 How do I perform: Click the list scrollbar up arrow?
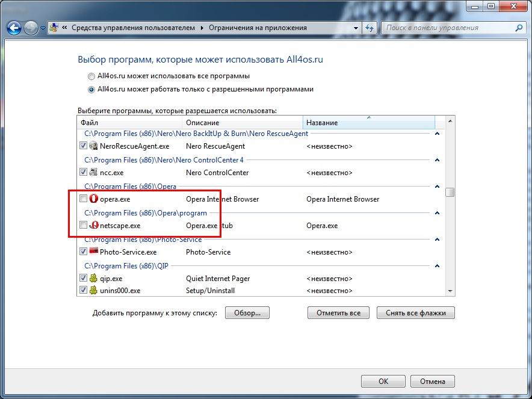coord(450,121)
